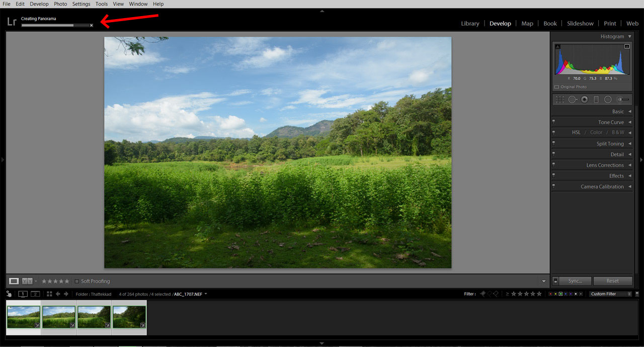Viewport: 644px width, 347px height.
Task: Filter by the red color label
Action: [550, 294]
